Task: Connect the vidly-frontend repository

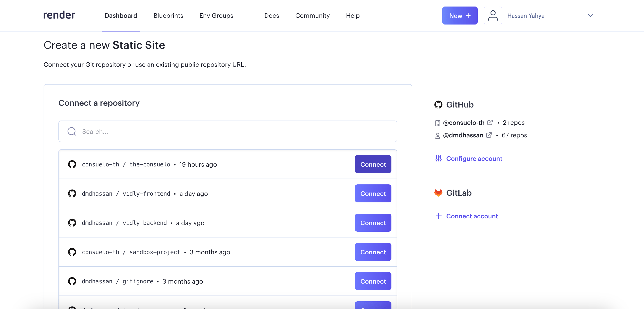Action: (x=373, y=193)
